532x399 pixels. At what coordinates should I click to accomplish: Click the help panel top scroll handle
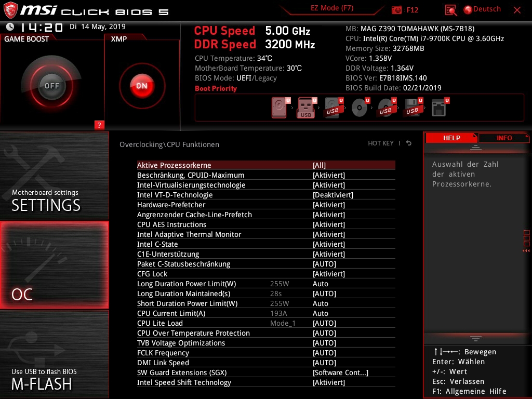(x=476, y=147)
